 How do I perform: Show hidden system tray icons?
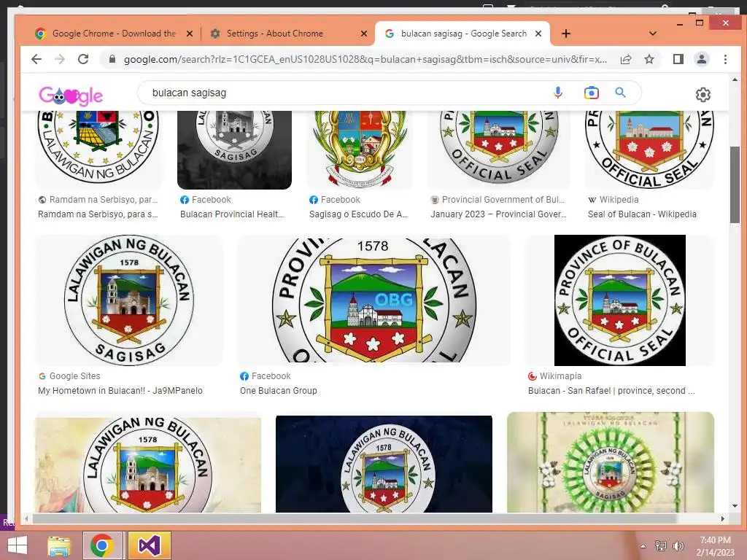click(643, 546)
